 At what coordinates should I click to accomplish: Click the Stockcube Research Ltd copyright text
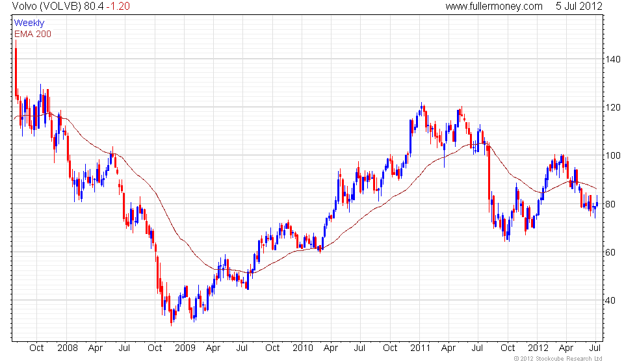[558, 359]
